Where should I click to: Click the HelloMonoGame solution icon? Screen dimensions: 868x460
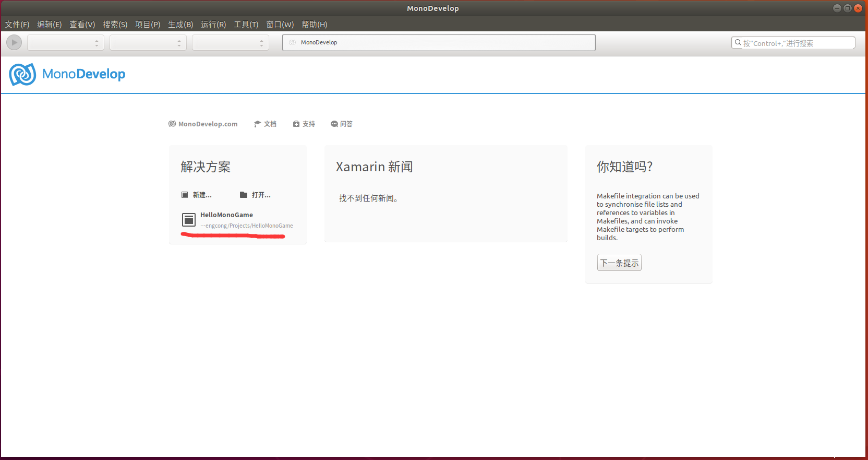click(x=188, y=220)
